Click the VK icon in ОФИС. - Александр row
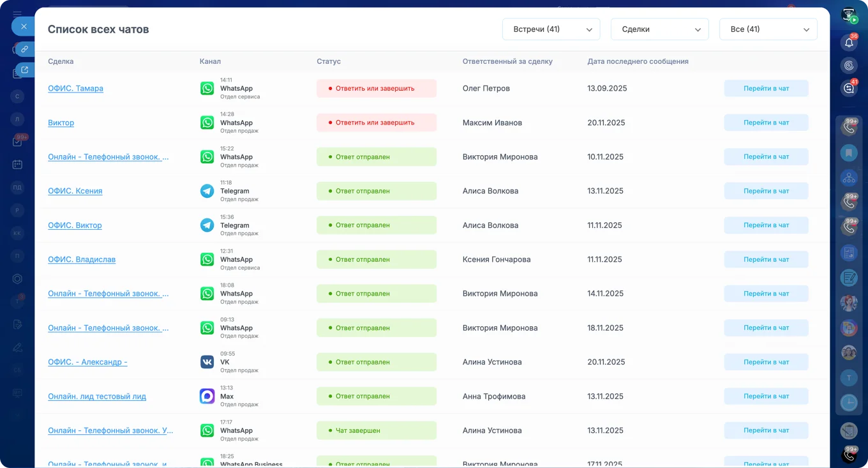The image size is (868, 468). tap(207, 362)
